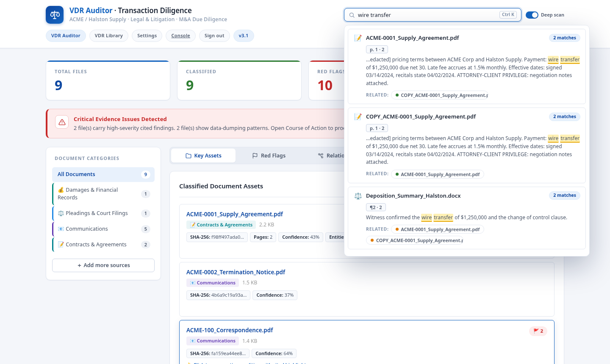
Task: Click the scales icon for Pleadings & Court Filings
Action: point(61,213)
